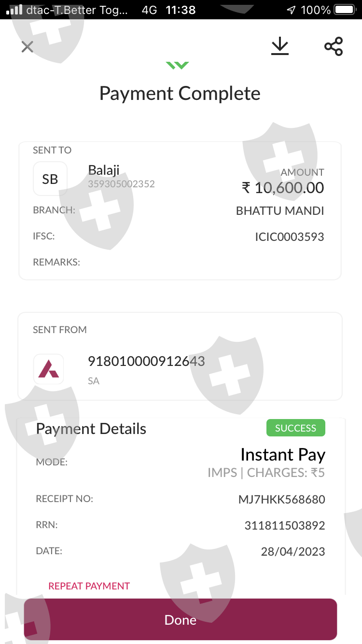Tap the location arrow status icon
This screenshot has width=362, height=644.
point(291,10)
